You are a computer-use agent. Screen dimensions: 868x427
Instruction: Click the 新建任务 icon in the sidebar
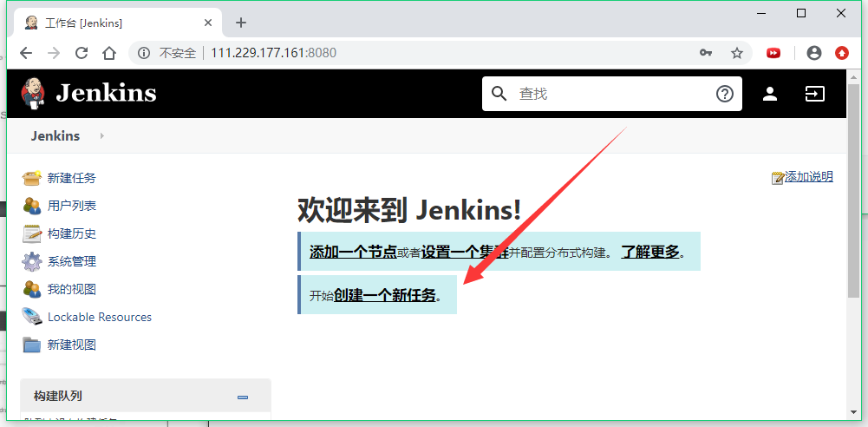(31, 178)
